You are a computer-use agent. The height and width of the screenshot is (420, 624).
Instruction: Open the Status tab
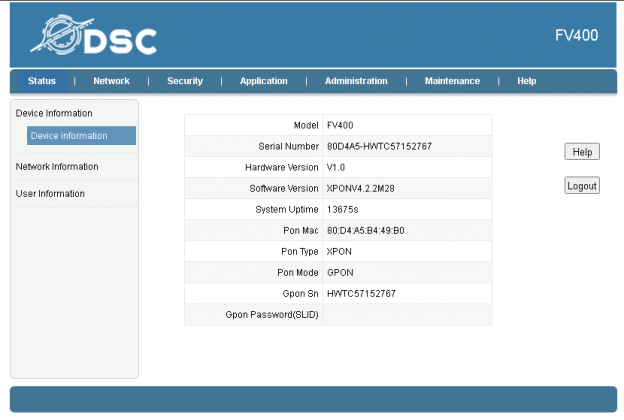(42, 81)
